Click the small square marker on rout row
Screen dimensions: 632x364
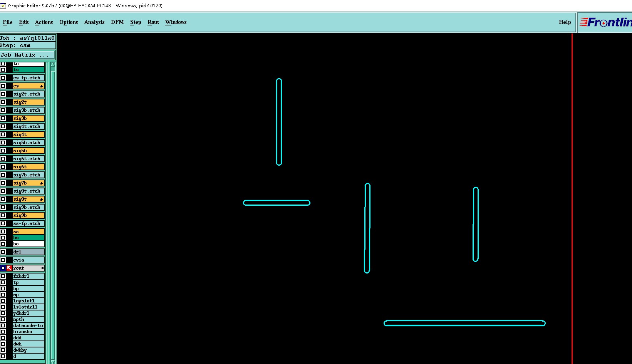(42, 268)
